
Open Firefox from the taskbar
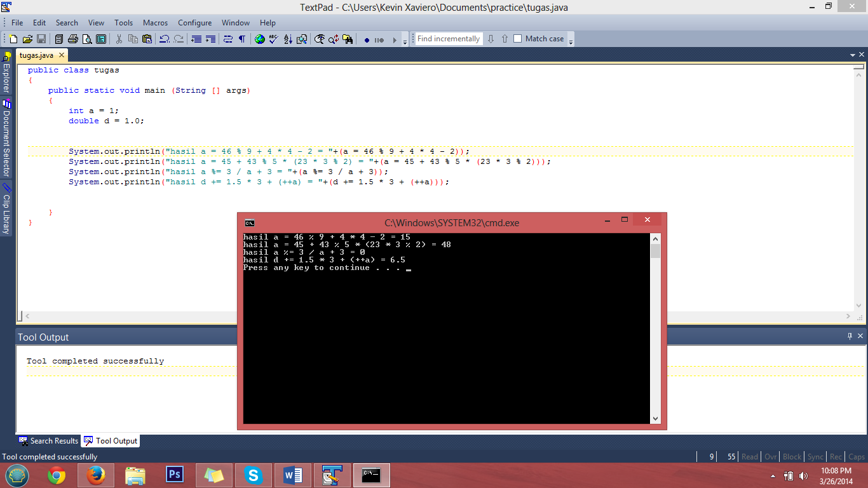coord(96,475)
